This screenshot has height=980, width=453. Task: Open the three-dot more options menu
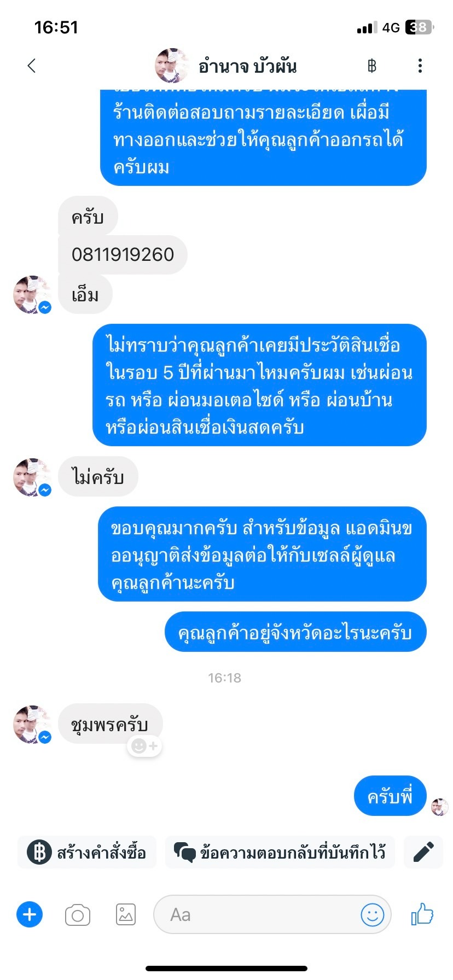(420, 66)
